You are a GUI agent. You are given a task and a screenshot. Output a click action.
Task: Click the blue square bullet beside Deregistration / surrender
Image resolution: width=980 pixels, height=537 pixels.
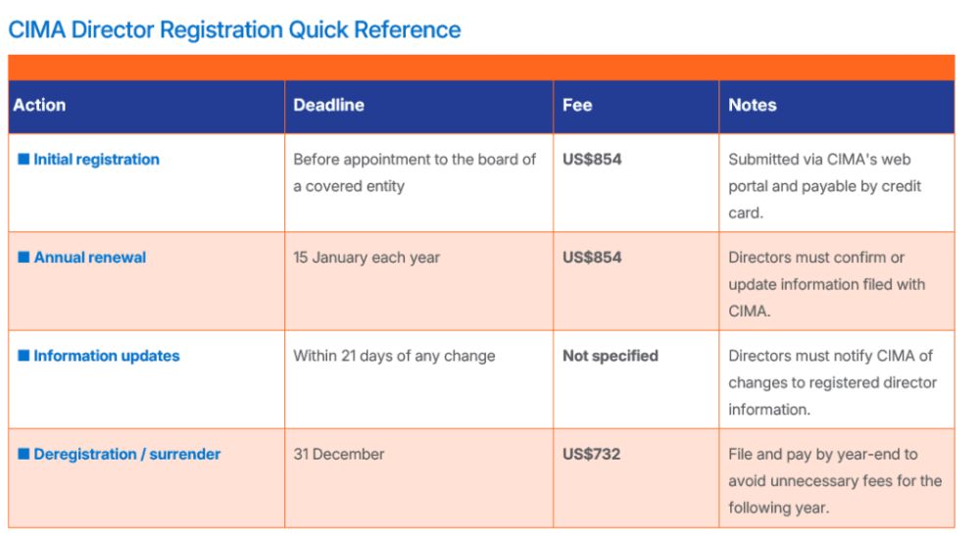coord(24,454)
